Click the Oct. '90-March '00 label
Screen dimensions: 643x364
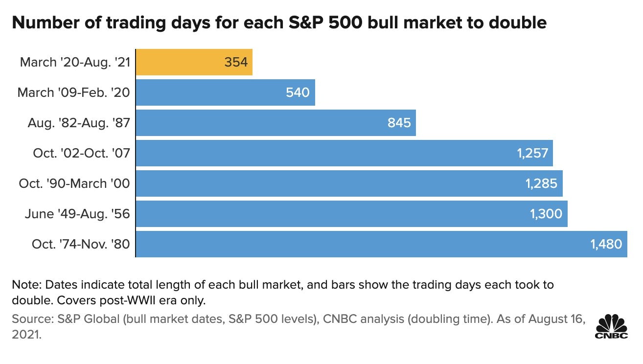(x=74, y=183)
